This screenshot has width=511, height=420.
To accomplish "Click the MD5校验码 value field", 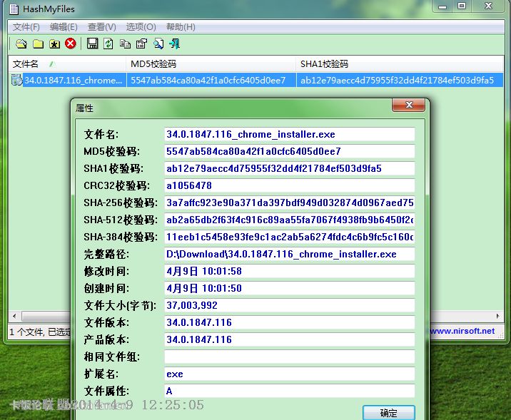I will [x=289, y=151].
